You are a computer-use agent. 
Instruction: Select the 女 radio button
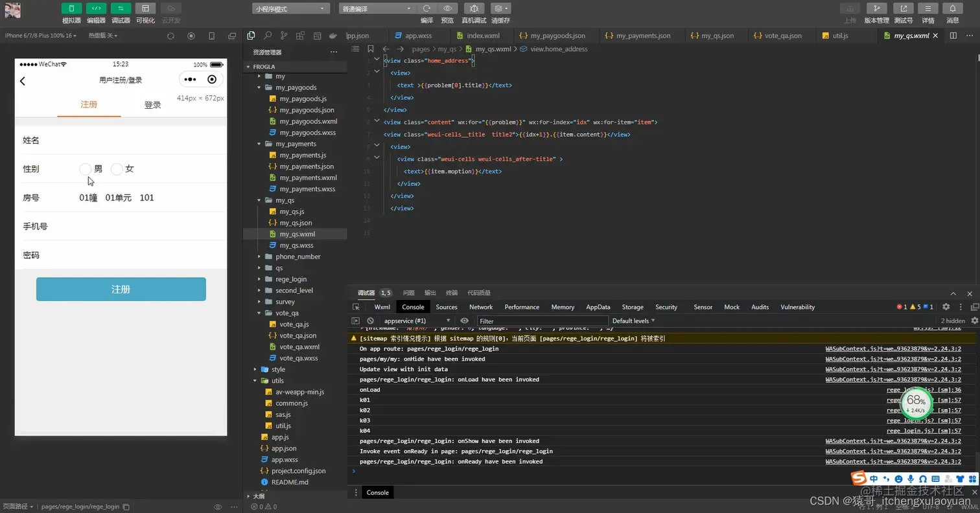117,169
